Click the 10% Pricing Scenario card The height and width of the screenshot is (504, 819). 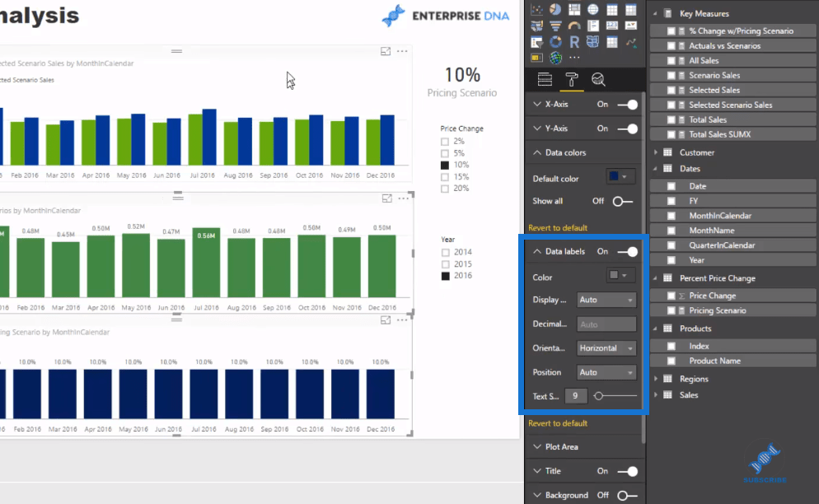pyautogui.click(x=462, y=82)
